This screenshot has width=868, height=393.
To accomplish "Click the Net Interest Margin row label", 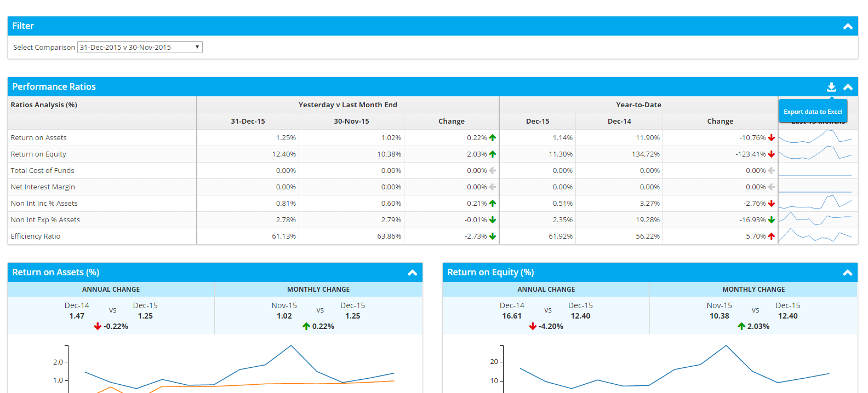I will click(x=43, y=187).
